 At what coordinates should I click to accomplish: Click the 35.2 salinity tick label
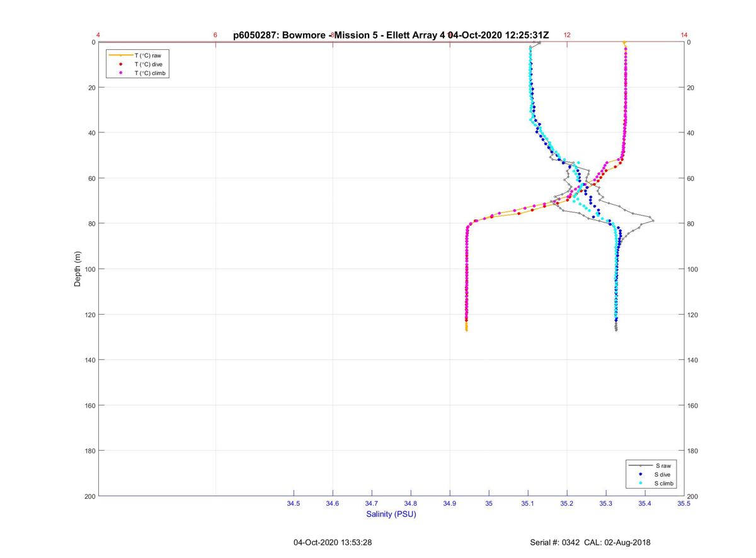coord(567,503)
